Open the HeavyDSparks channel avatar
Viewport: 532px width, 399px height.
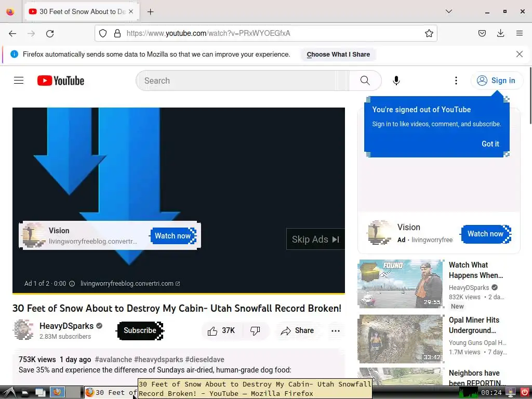[23, 330]
